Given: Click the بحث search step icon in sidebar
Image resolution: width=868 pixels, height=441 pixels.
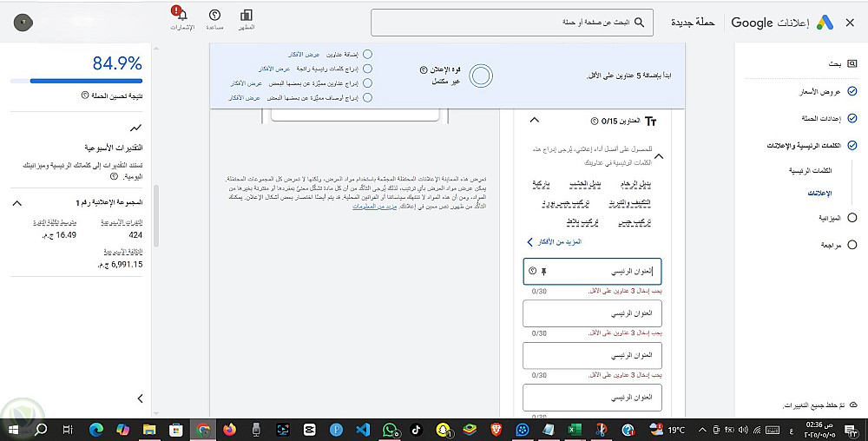Looking at the screenshot, I should pyautogui.click(x=852, y=64).
